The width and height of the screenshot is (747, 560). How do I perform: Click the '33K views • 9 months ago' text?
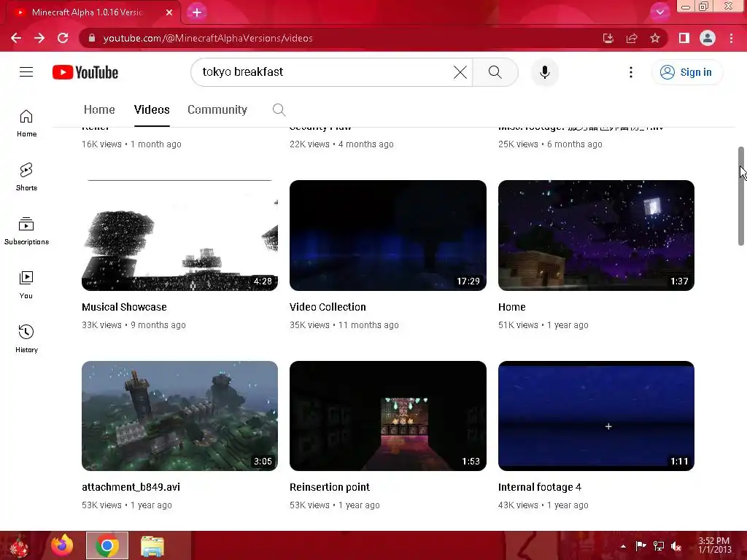134,325
